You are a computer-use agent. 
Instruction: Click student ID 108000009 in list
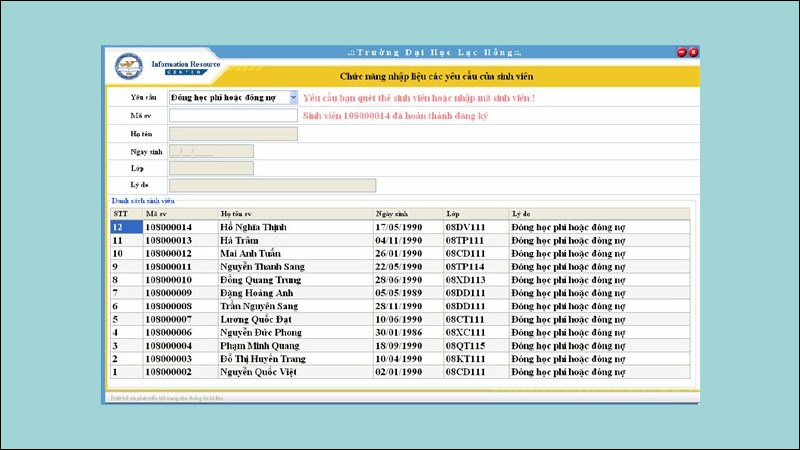(x=168, y=293)
